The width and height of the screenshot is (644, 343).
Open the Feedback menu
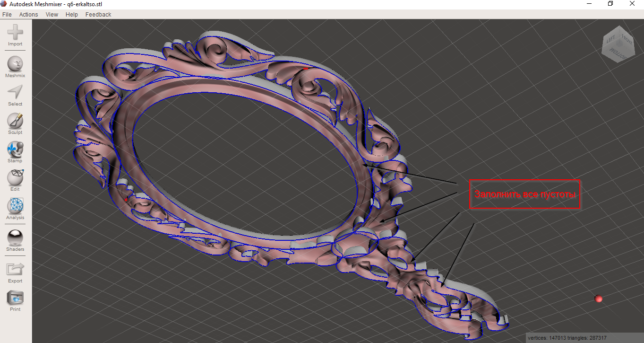coord(98,15)
